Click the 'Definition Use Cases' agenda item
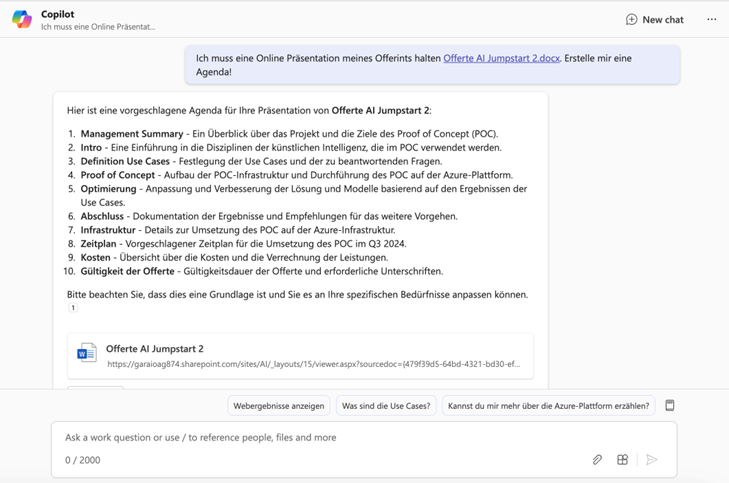This screenshot has width=729, height=483. tap(125, 161)
